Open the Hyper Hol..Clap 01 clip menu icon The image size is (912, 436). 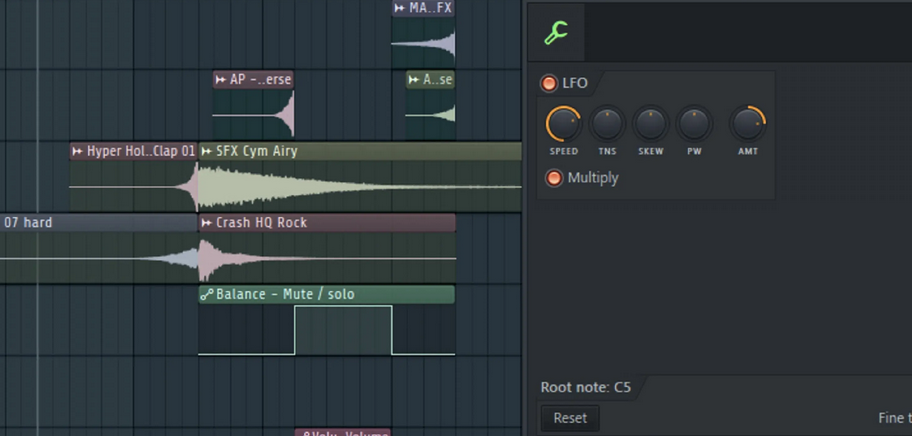pyautogui.click(x=77, y=152)
